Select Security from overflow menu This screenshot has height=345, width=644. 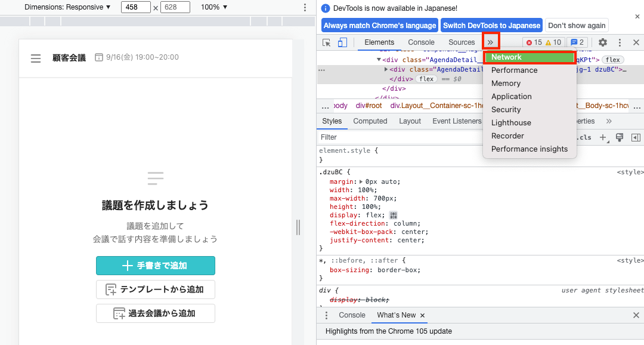(530, 110)
